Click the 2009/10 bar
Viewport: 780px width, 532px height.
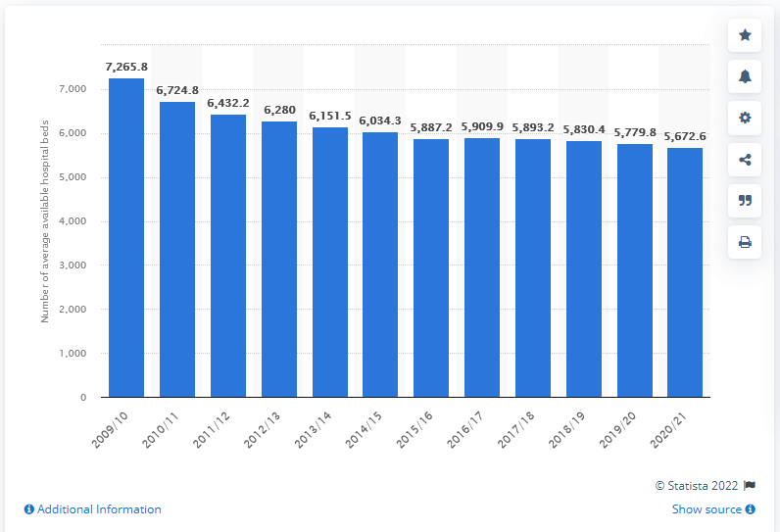click(126, 238)
